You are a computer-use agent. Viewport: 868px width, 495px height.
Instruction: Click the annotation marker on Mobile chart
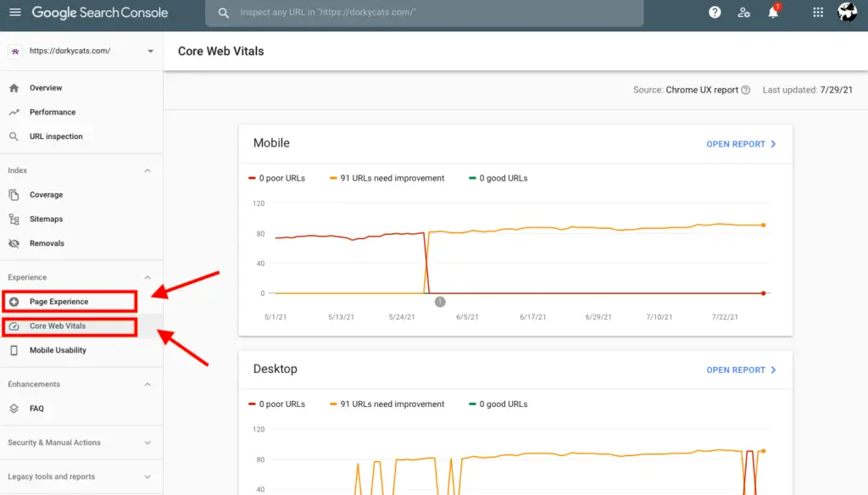(x=440, y=302)
